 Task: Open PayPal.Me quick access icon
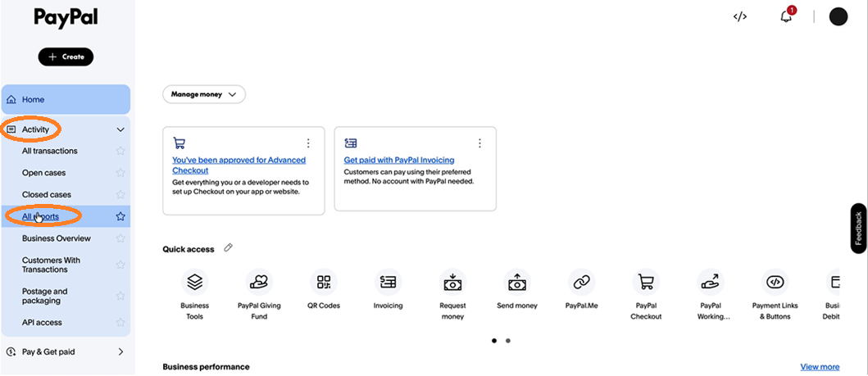tap(581, 282)
